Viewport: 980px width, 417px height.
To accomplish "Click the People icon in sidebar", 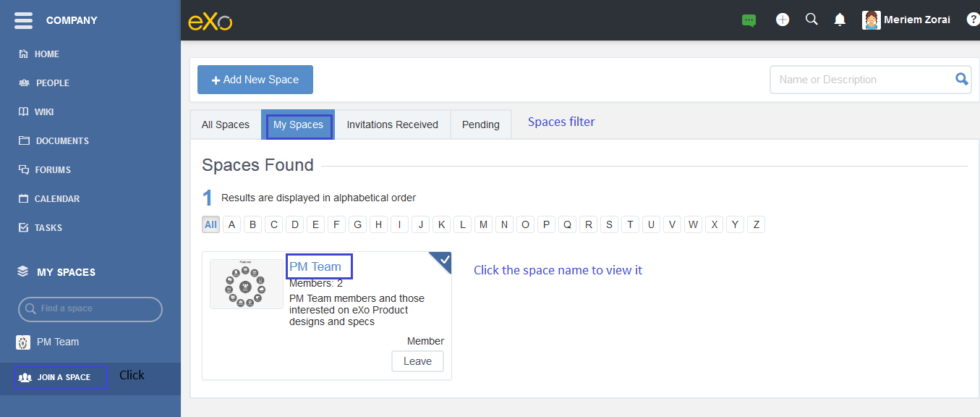I will 23,83.
